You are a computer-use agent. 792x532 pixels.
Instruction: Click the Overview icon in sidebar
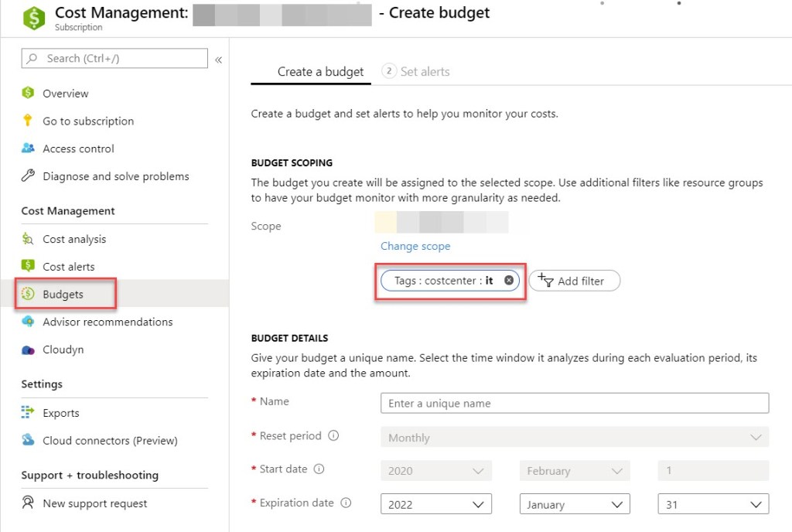click(x=29, y=93)
